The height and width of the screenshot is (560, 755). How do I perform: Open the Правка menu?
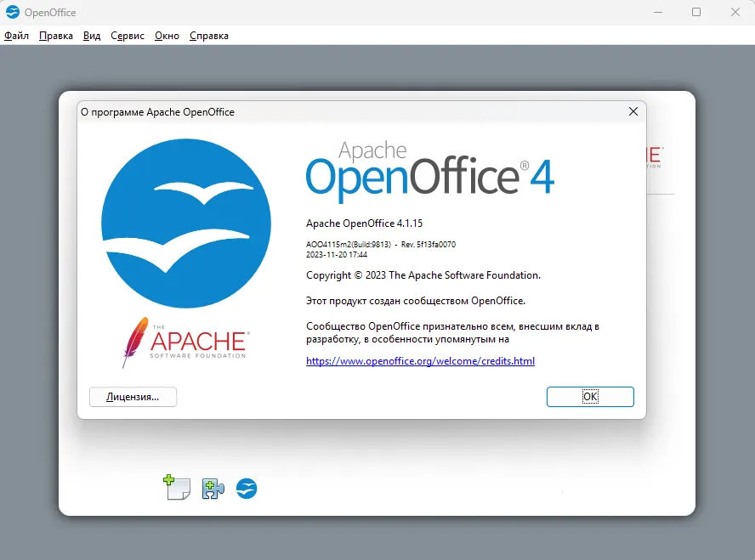(55, 36)
